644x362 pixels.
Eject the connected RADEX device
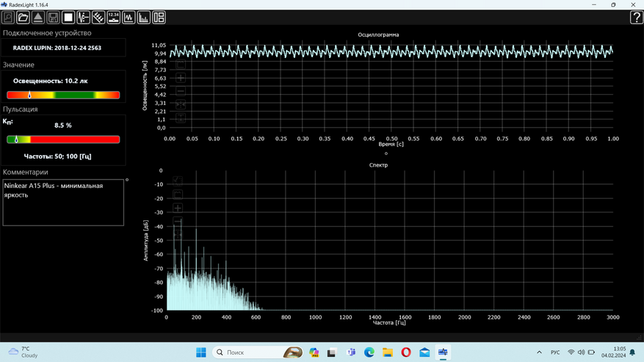38,18
